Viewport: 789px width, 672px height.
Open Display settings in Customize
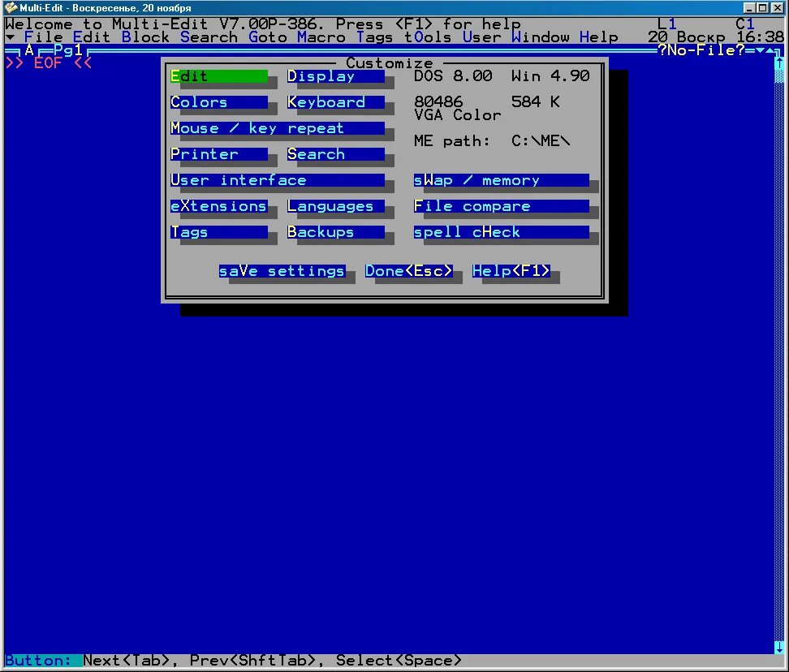tap(335, 76)
